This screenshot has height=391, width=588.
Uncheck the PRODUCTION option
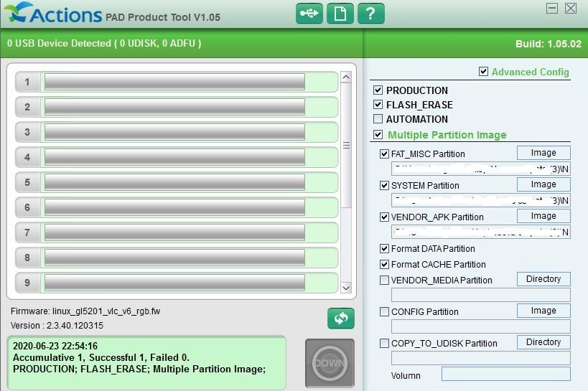[x=378, y=90]
